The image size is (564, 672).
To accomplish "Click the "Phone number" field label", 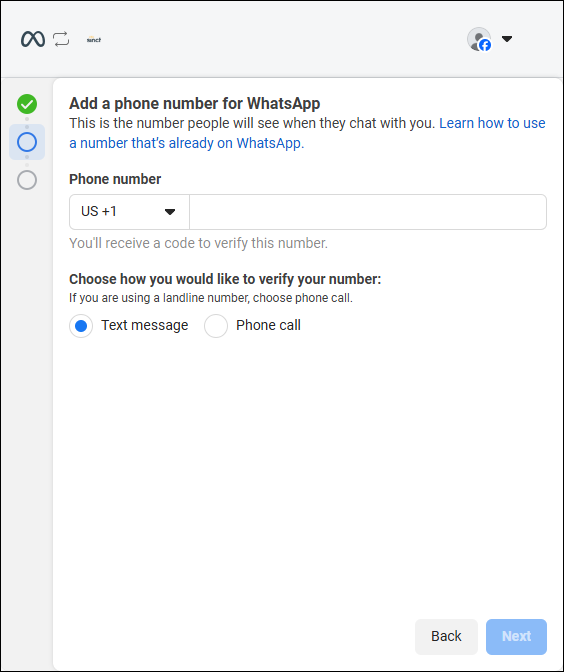I will (x=115, y=179).
